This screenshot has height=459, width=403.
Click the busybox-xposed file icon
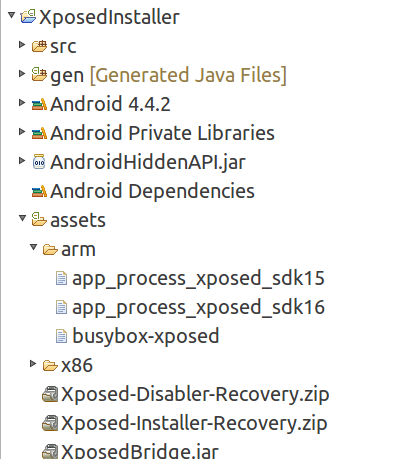click(x=61, y=336)
